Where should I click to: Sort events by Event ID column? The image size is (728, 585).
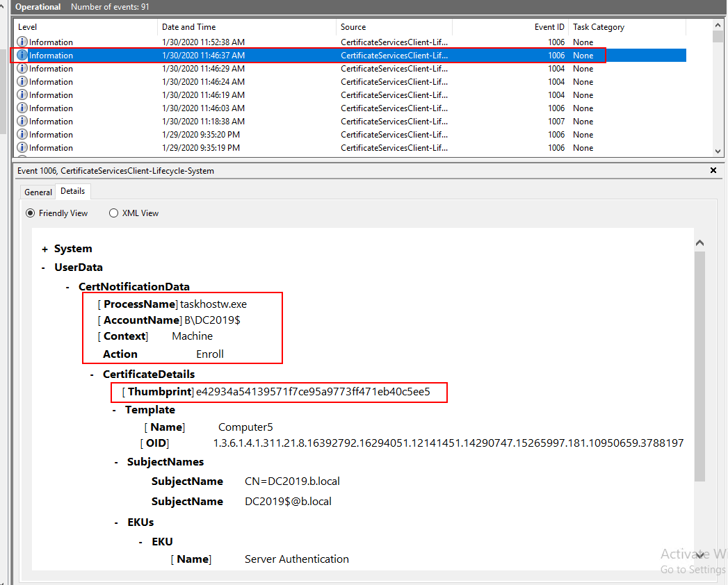click(x=549, y=27)
